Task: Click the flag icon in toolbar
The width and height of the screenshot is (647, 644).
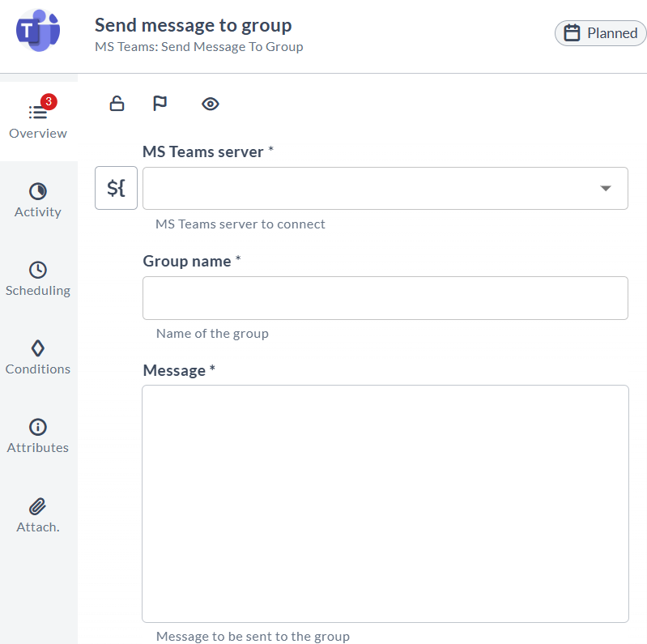Action: [160, 104]
